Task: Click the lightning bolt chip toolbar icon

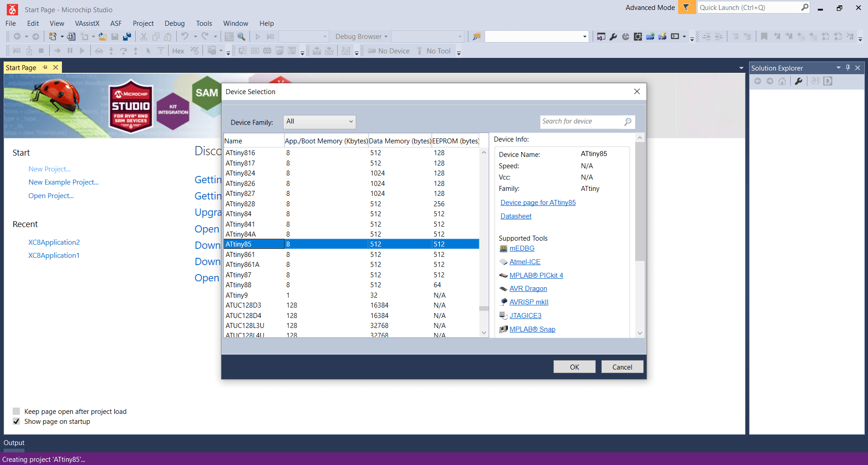Action: (x=662, y=37)
